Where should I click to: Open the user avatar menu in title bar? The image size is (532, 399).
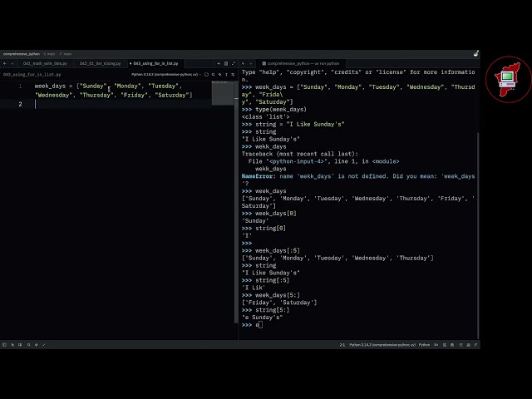(x=476, y=53)
